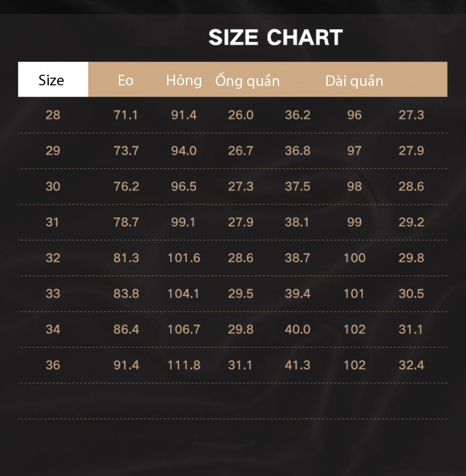Image resolution: width=466 pixels, height=476 pixels.
Task: Select the Ống quần column header
Action: tap(248, 81)
